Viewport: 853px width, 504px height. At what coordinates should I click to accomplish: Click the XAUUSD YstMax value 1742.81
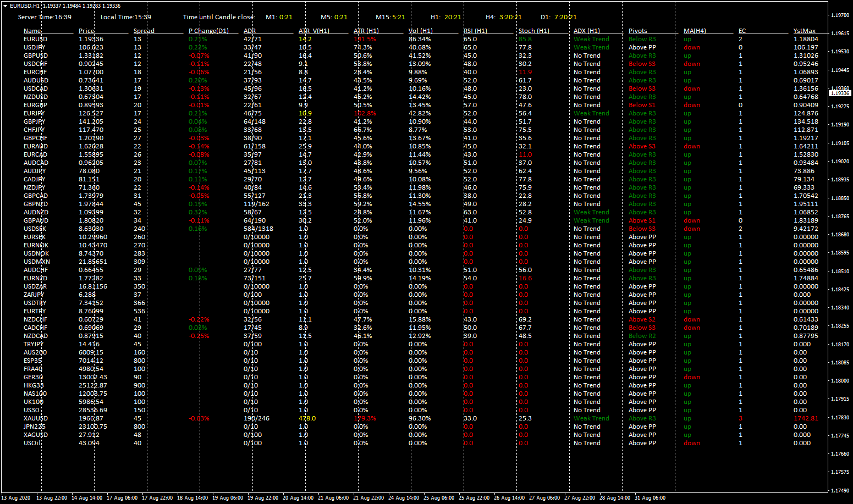(806, 418)
